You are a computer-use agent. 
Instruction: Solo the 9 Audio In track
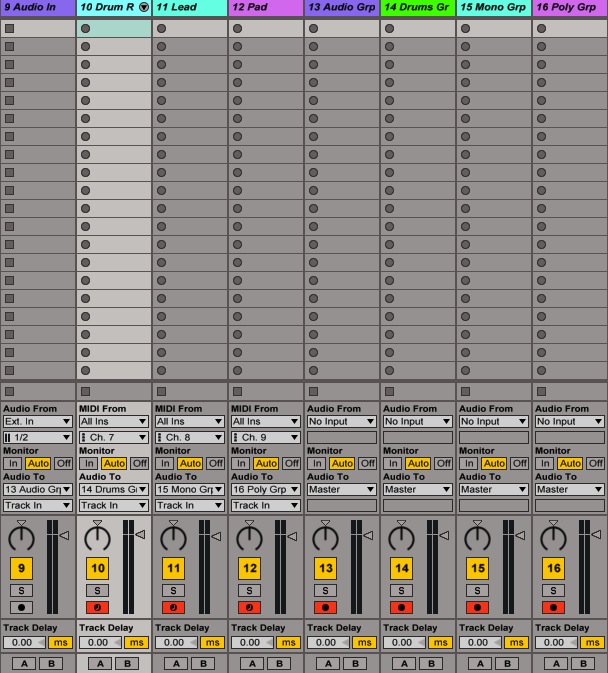(x=21, y=591)
